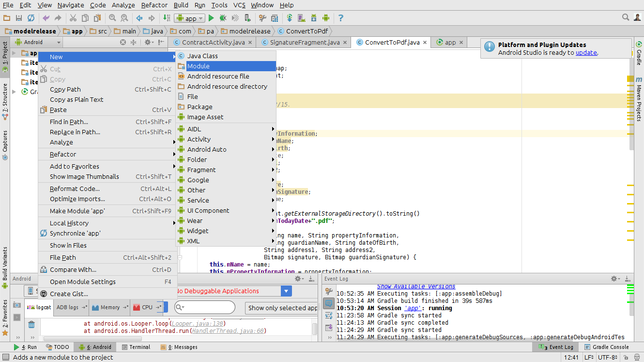The height and width of the screenshot is (362, 644).
Task: Click the Save All floppy icon
Action: click(19, 18)
